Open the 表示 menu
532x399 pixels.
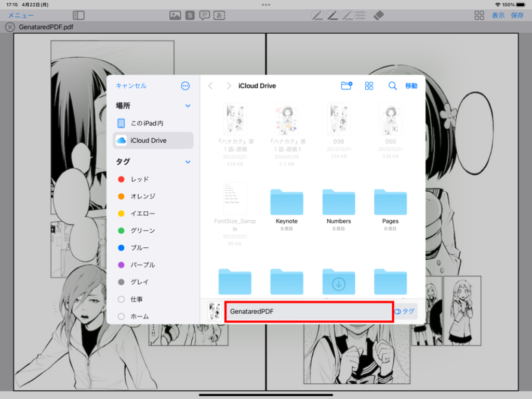click(x=498, y=15)
